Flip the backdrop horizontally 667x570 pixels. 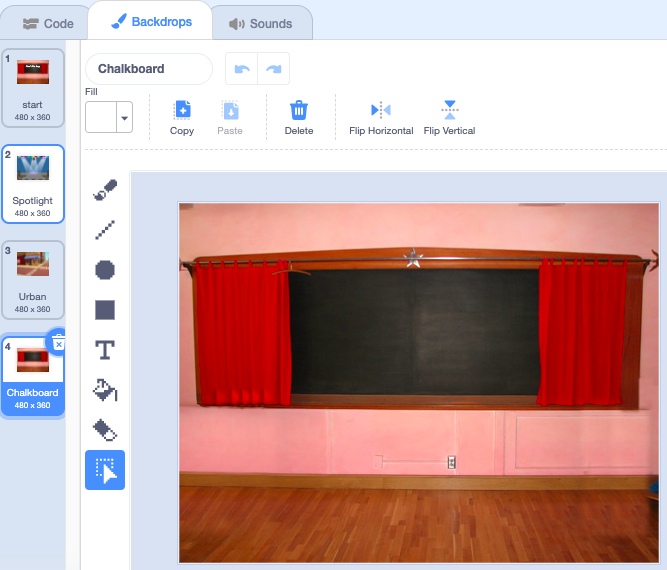[x=381, y=117]
